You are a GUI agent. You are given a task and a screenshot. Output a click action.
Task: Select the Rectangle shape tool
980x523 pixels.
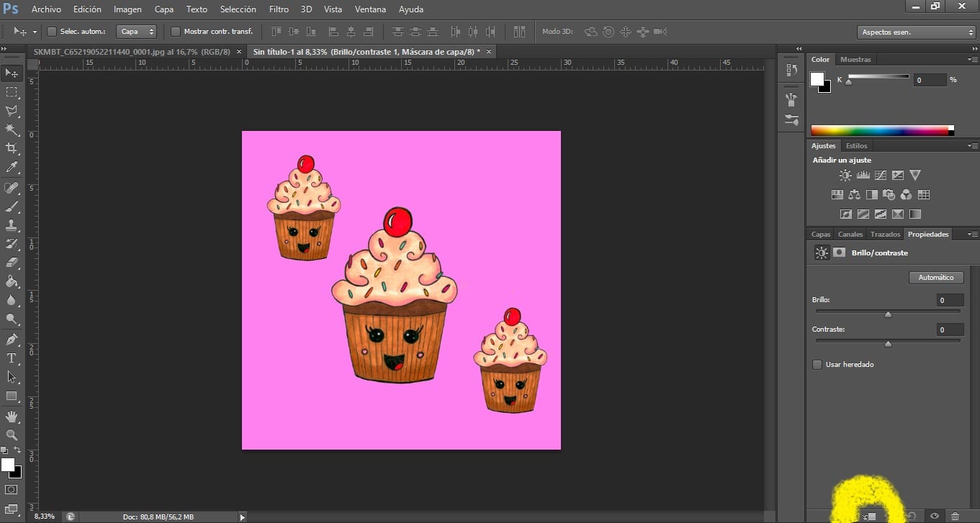point(12,396)
